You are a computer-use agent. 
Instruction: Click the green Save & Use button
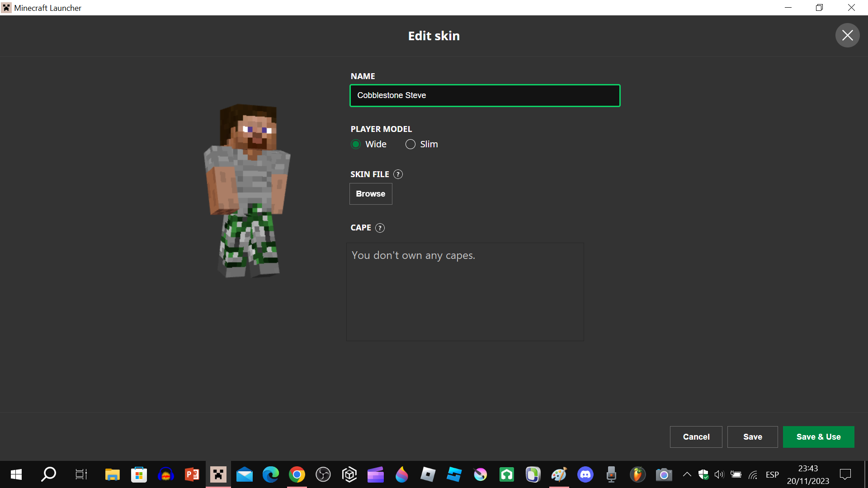click(x=818, y=437)
